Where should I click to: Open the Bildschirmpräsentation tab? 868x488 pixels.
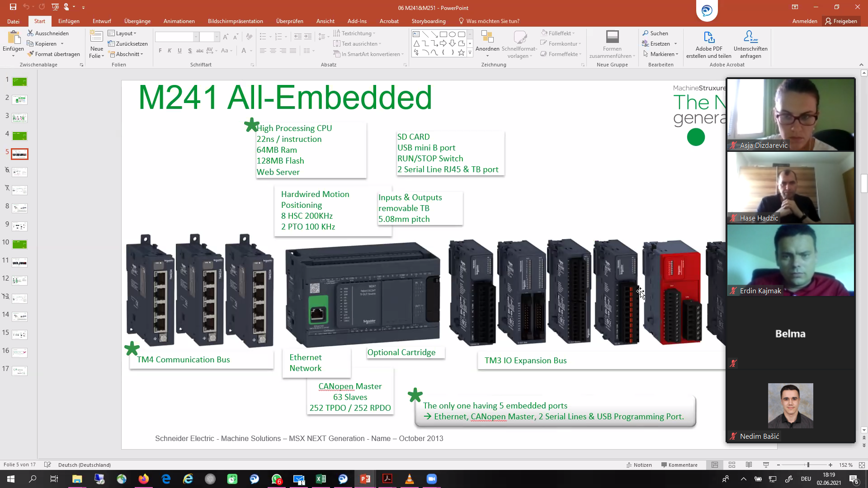(235, 21)
